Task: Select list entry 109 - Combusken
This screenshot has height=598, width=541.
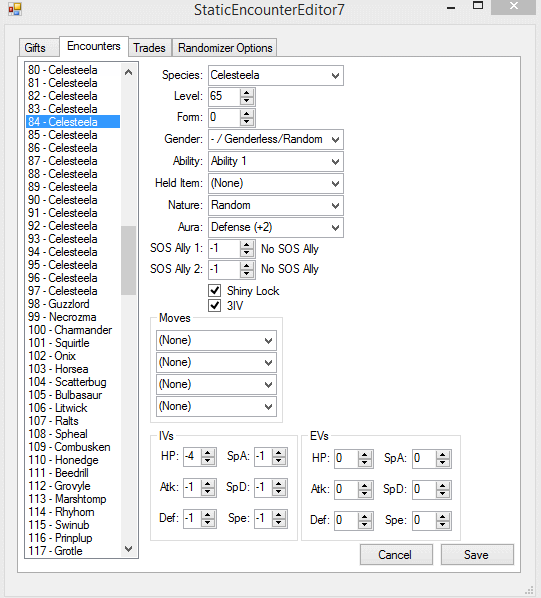Action: [x=73, y=447]
